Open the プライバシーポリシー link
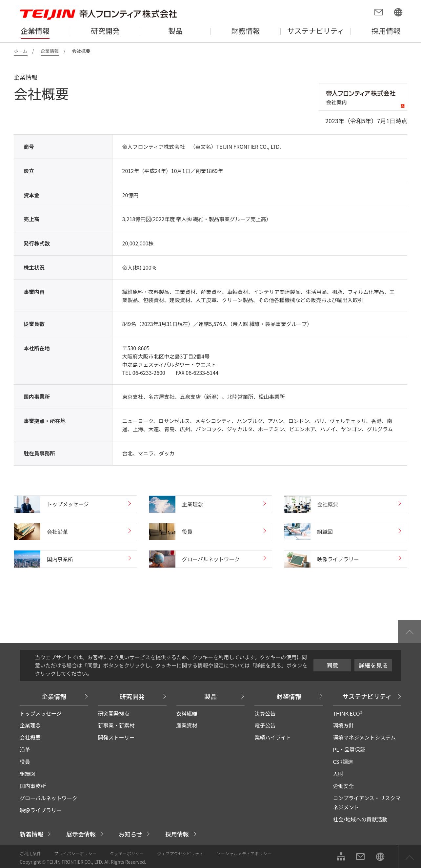421x868 pixels. (x=75, y=854)
